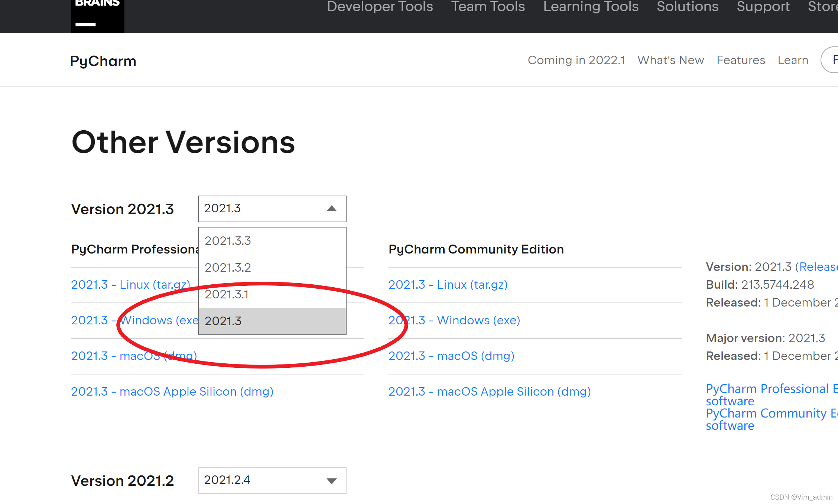Open the Support menu
838x504 pixels.
pyautogui.click(x=763, y=7)
